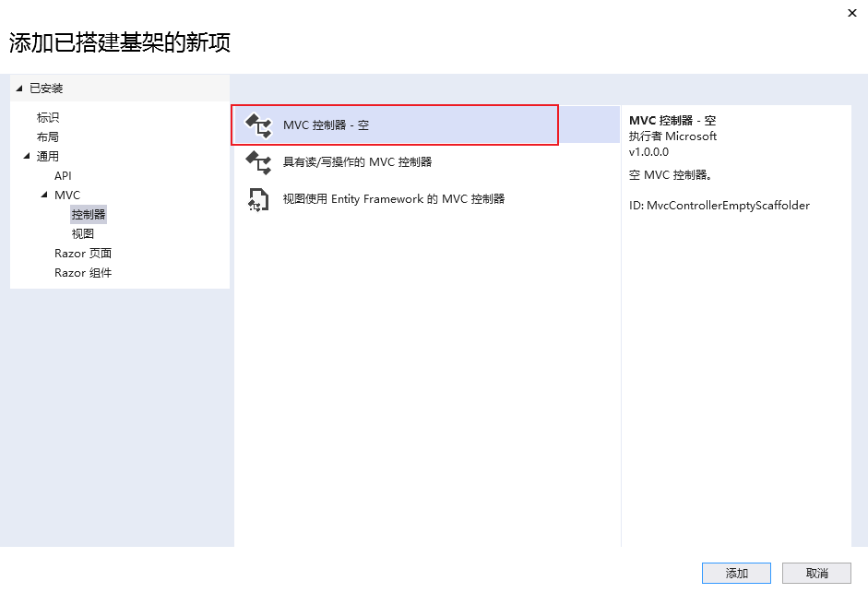Select 布局 in the installed tree
868x593 pixels.
pos(48,136)
